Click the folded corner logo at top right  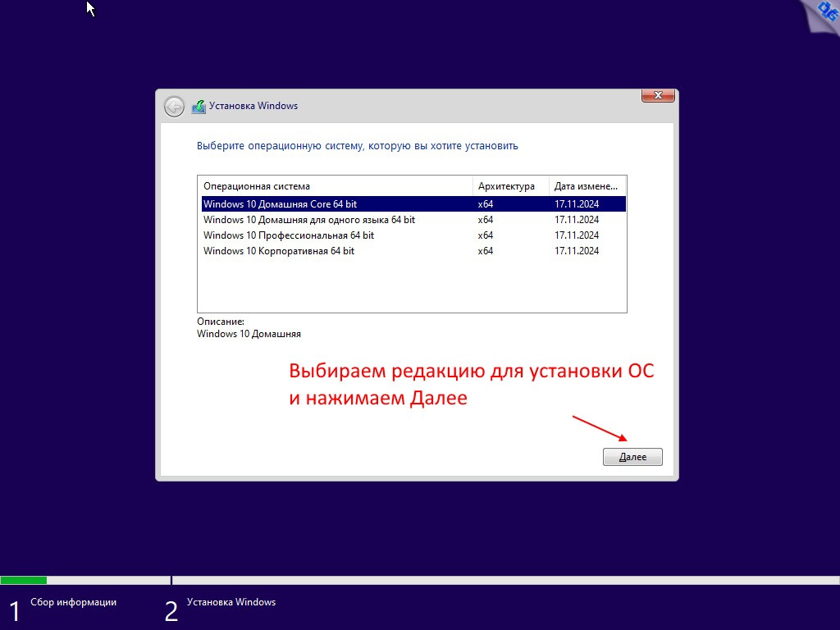click(x=822, y=14)
